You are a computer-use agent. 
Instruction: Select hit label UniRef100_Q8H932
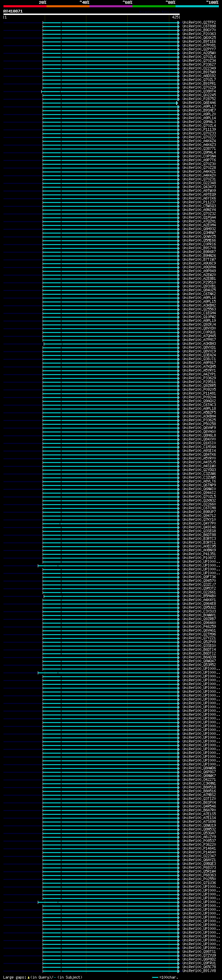(199, 229)
